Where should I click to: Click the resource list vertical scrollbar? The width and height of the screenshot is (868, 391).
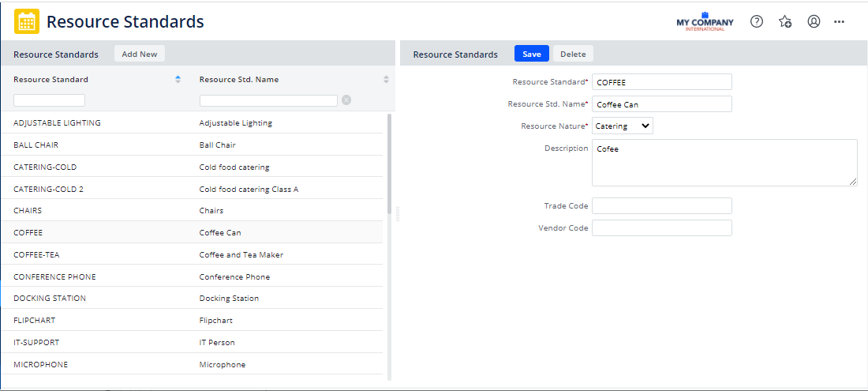tap(389, 164)
